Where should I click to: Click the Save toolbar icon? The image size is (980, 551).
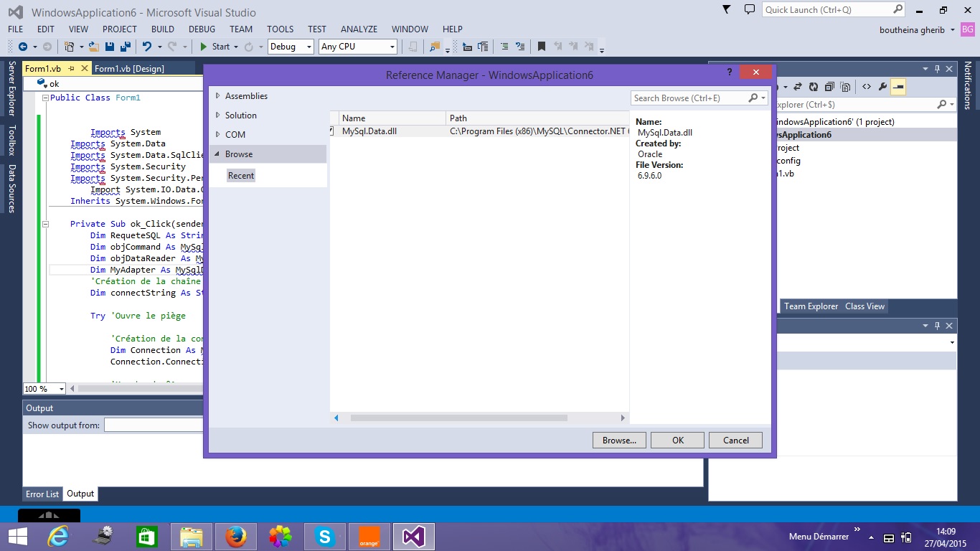110,47
